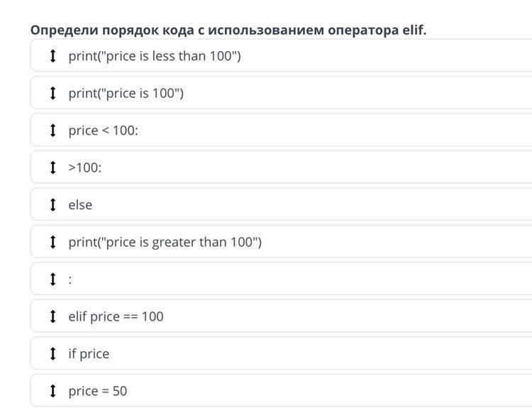Choose the 'price = 50' assignment row
532x420 pixels.
tap(284, 391)
